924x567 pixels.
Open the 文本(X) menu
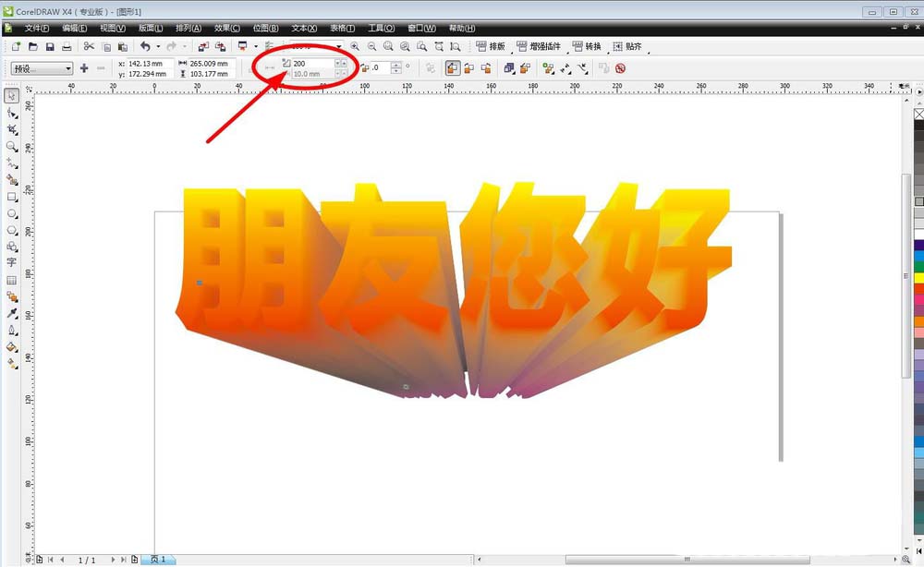pyautogui.click(x=304, y=29)
